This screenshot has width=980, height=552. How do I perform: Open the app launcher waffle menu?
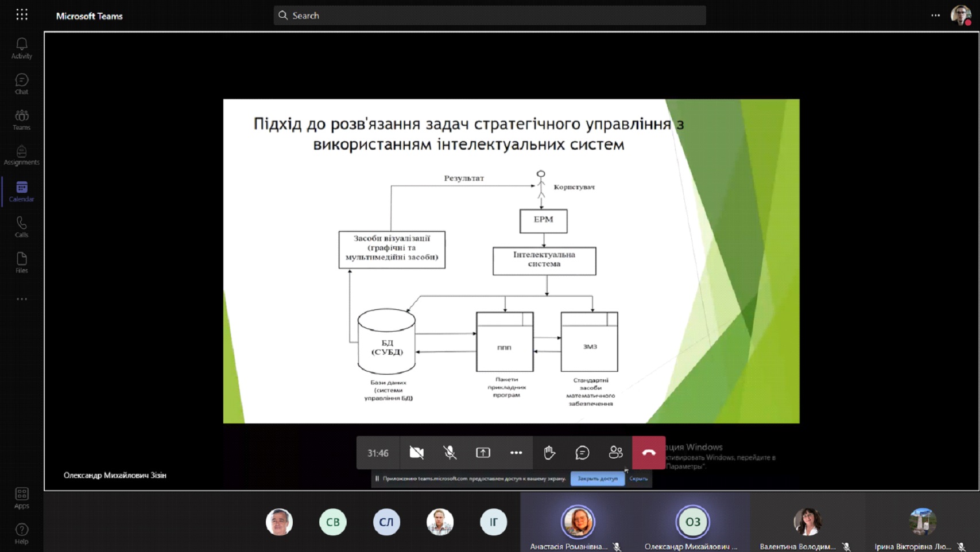[22, 15]
